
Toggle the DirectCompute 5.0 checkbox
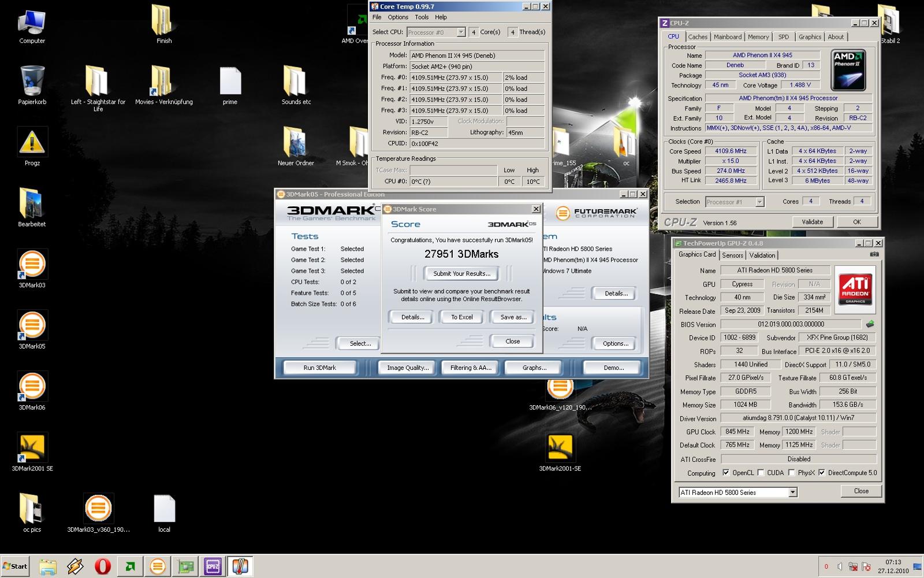822,473
